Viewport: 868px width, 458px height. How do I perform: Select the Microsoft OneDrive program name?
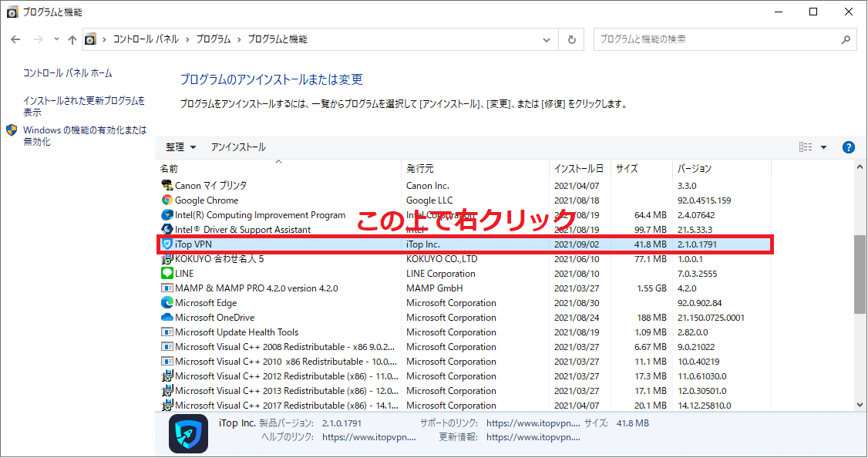(x=215, y=318)
